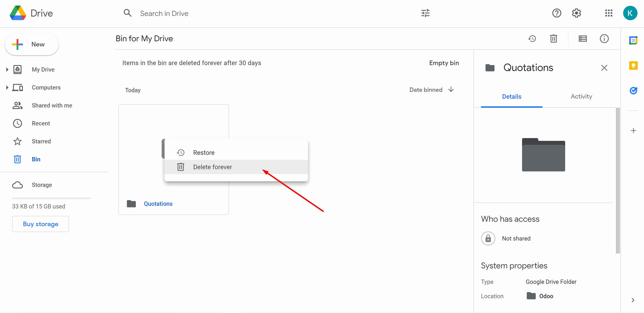Click the Buy storage button

pos(41,224)
